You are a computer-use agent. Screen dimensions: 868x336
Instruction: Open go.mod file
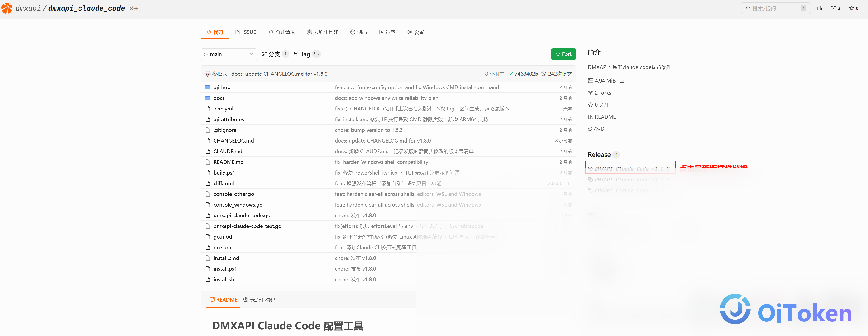(x=222, y=237)
